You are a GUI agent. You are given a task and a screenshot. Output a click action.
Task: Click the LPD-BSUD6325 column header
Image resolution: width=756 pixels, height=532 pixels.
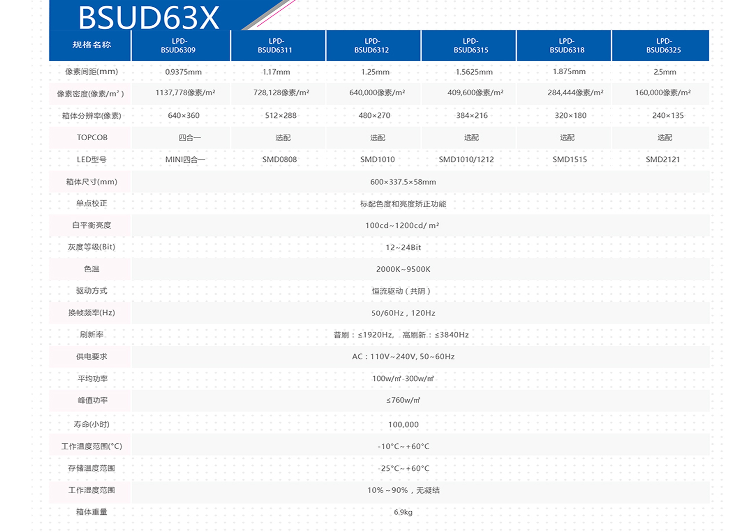[663, 46]
